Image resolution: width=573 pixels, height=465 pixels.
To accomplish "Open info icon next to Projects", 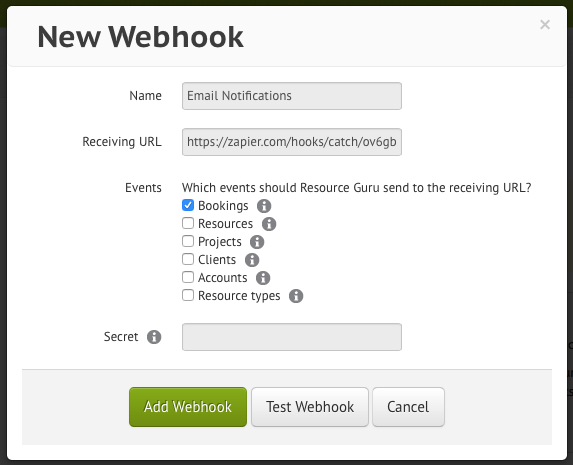I will [x=257, y=242].
